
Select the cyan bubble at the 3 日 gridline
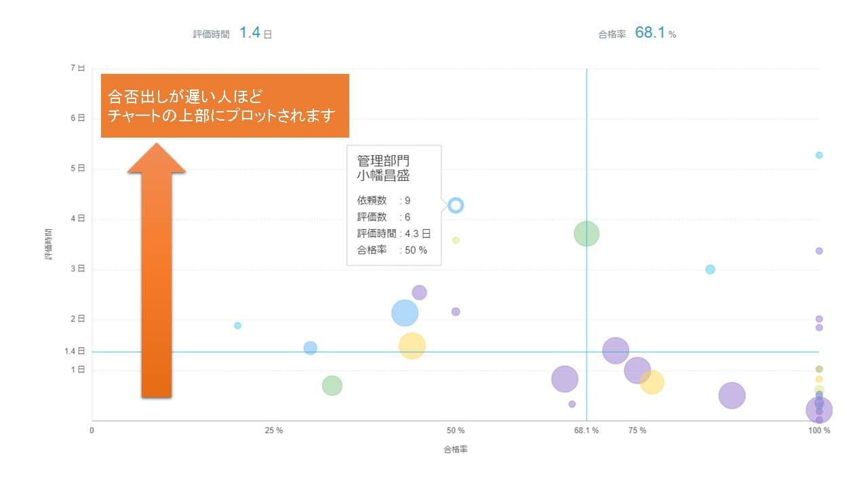[x=710, y=269]
